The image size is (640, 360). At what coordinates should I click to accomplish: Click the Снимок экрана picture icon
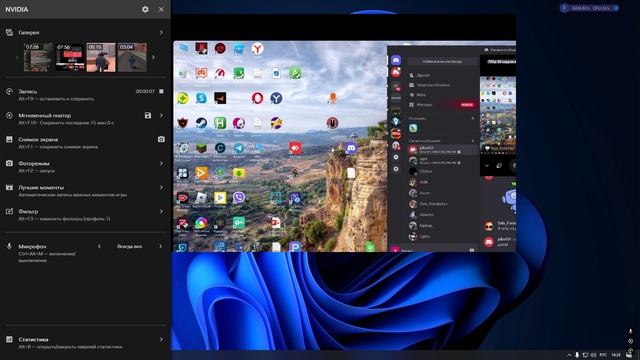click(9, 139)
